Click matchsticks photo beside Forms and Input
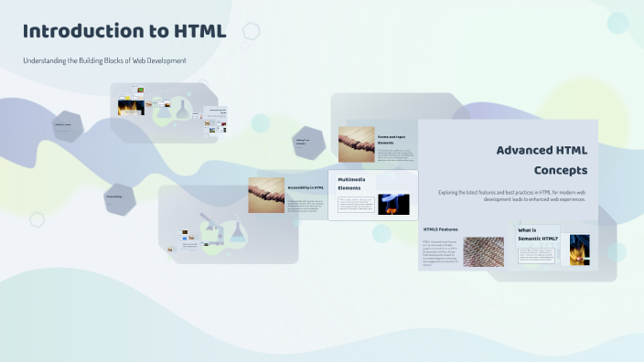Screen dimensions: 644x362 [x=357, y=144]
